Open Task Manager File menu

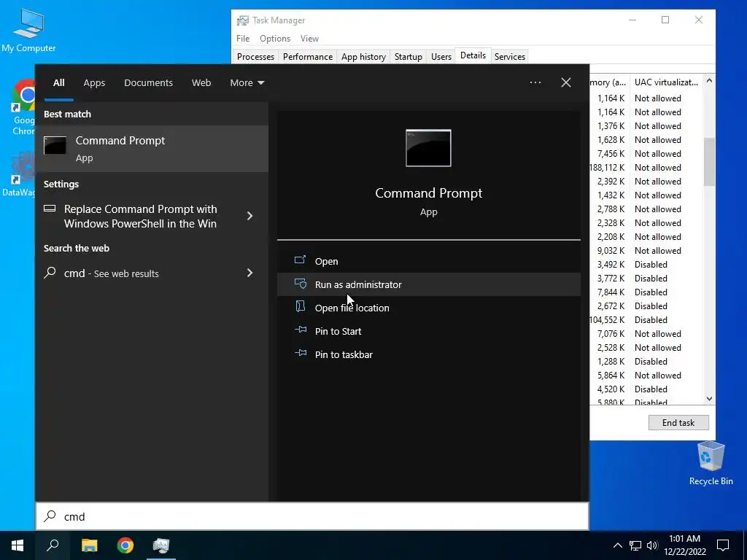coord(242,39)
